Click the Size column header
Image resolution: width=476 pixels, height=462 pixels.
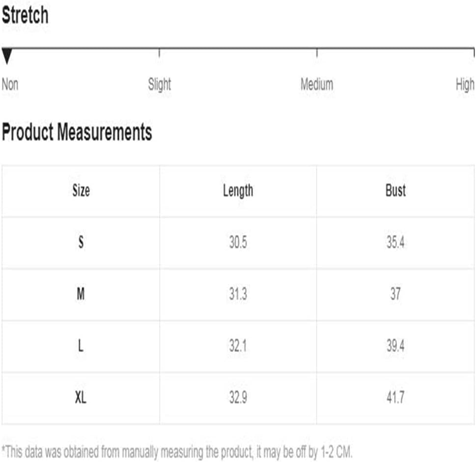[81, 191]
